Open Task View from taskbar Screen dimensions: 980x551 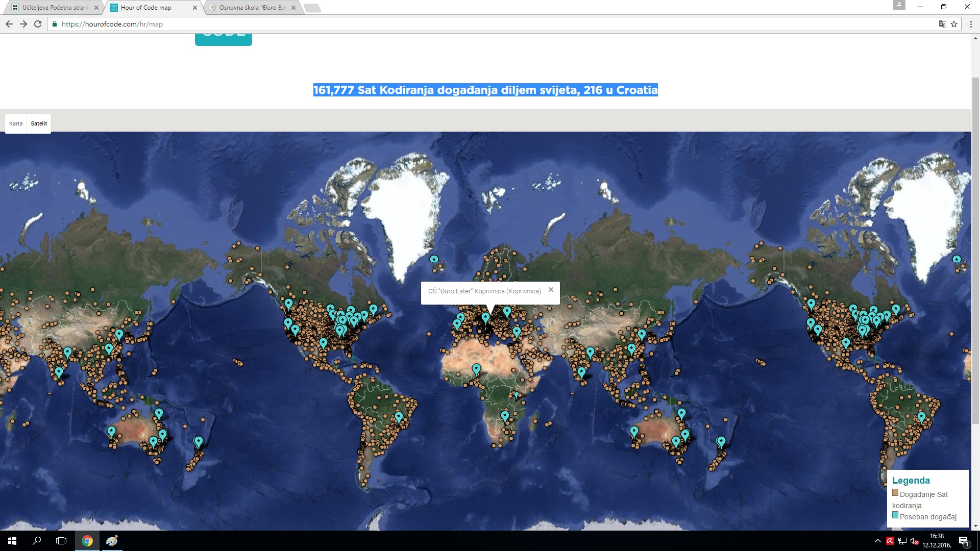pos(61,541)
